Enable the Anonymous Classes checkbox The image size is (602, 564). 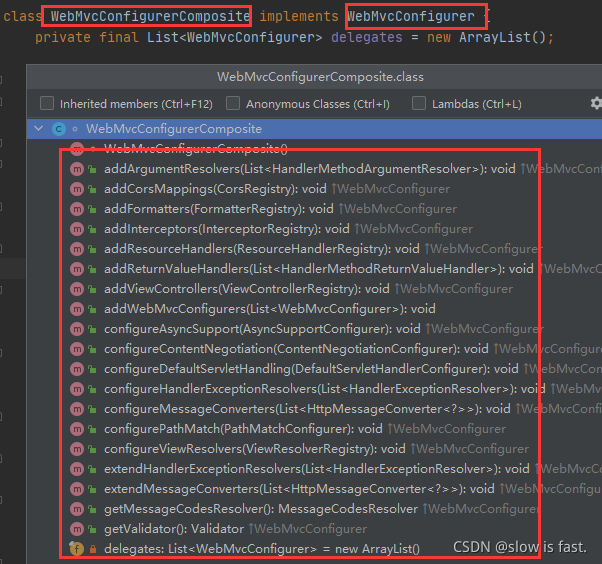point(233,103)
